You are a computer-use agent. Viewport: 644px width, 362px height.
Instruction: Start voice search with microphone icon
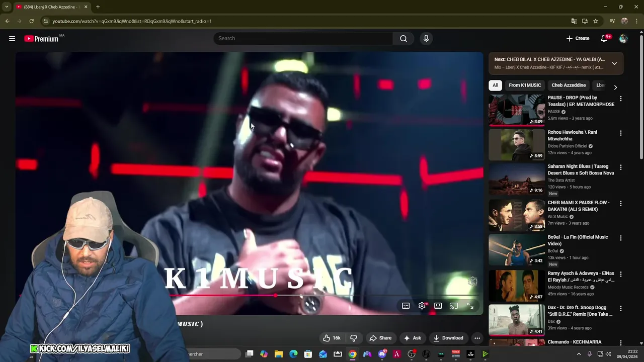[x=426, y=38]
